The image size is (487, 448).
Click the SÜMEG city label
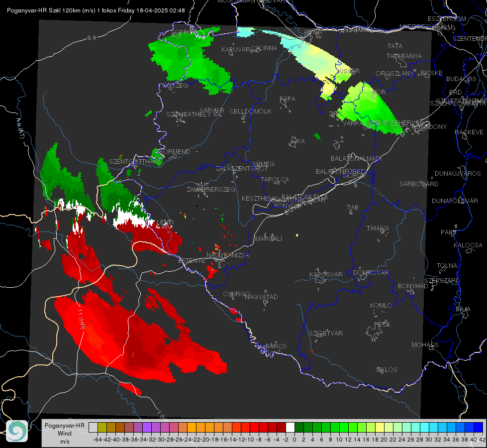click(263, 164)
